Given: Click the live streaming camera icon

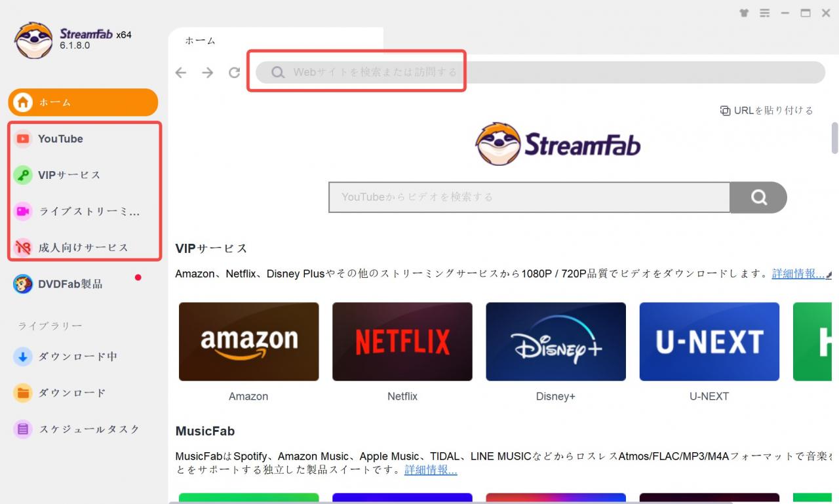Looking at the screenshot, I should click(23, 211).
